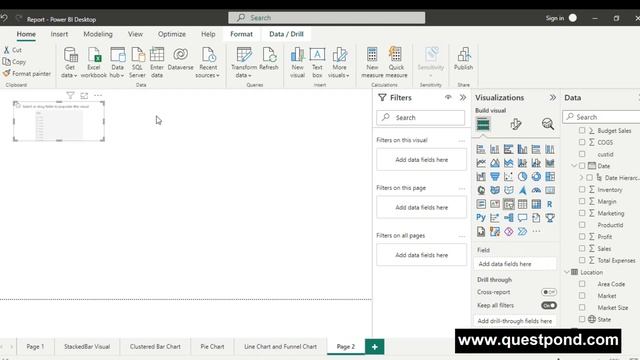
Task: Click the Drill-through fields drop well
Action: point(515,321)
